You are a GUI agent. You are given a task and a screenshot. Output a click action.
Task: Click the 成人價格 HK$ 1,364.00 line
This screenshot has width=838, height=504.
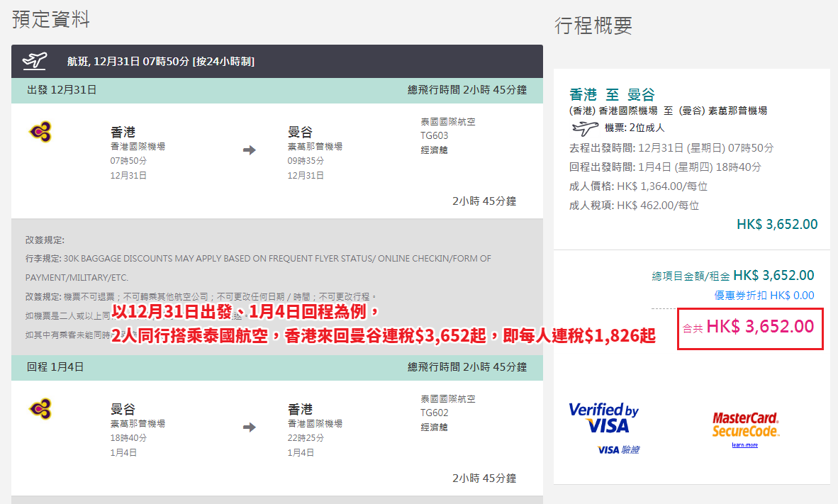pyautogui.click(x=638, y=186)
